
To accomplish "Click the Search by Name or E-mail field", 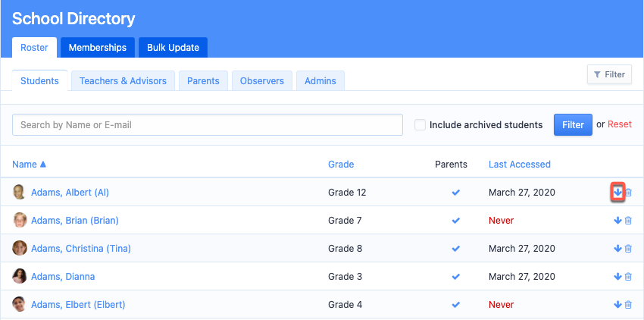I will point(207,125).
